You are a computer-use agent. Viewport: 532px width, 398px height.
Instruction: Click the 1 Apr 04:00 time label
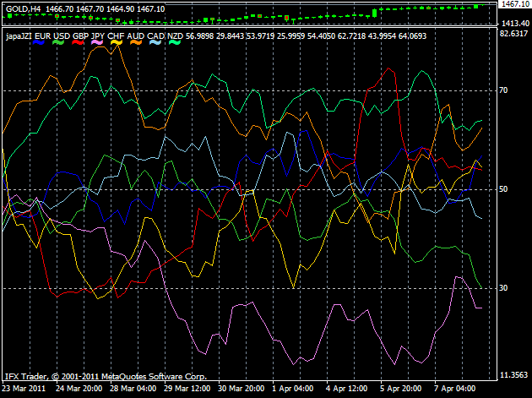[292, 388]
